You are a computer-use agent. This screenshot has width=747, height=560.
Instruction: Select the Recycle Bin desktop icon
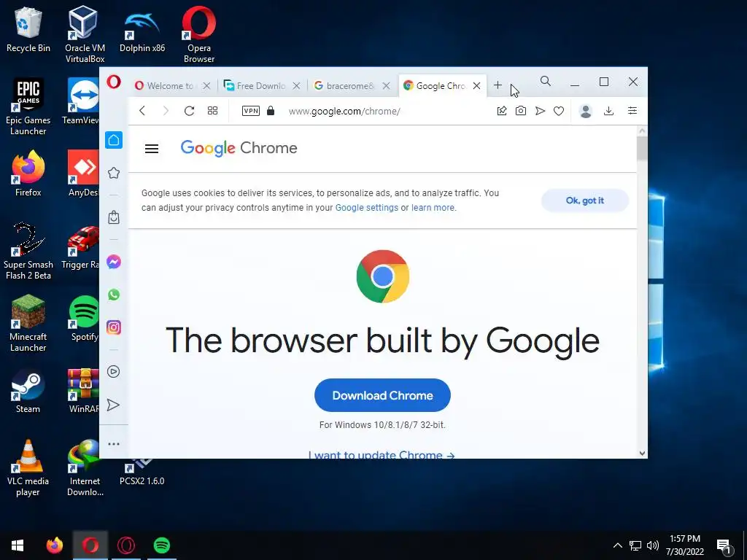coord(28,31)
